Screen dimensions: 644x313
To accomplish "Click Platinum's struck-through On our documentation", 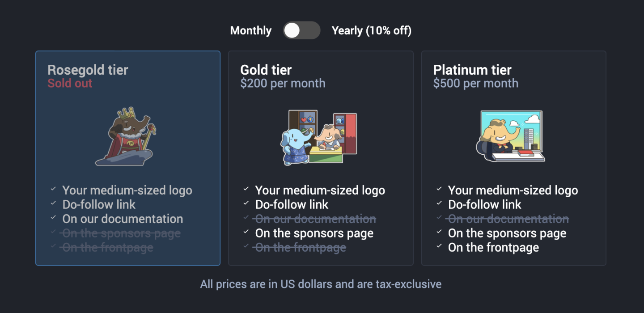I will tap(508, 219).
